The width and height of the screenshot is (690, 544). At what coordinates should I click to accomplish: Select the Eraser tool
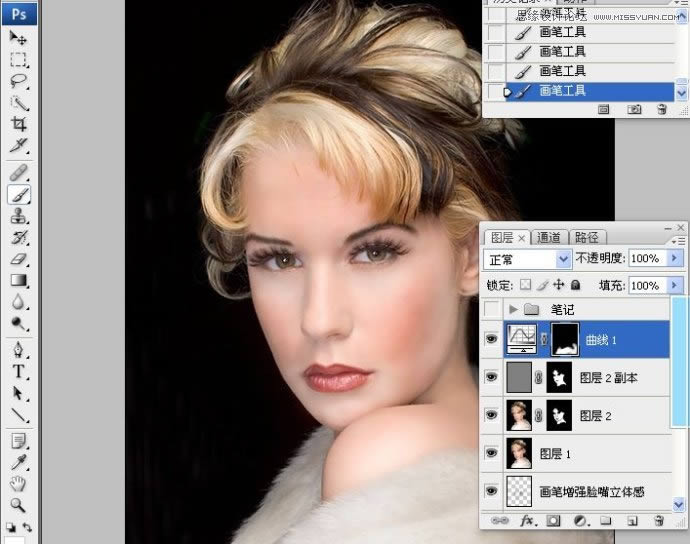pyautogui.click(x=19, y=259)
